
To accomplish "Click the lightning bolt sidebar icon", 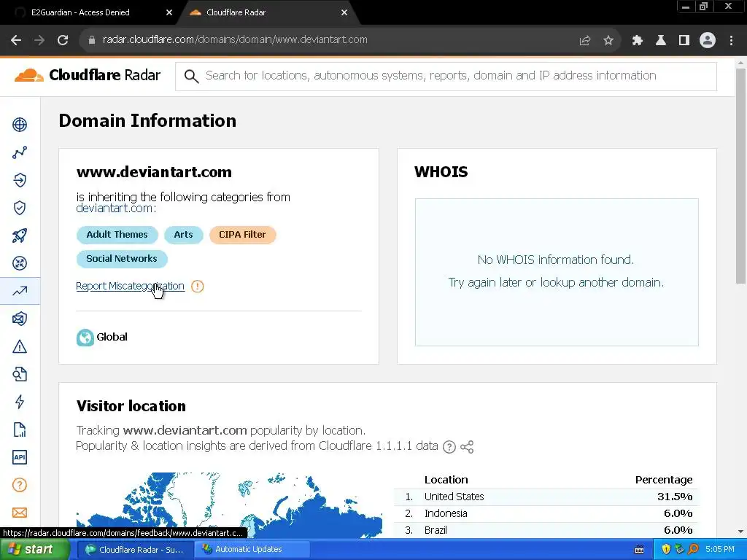I will [x=20, y=402].
